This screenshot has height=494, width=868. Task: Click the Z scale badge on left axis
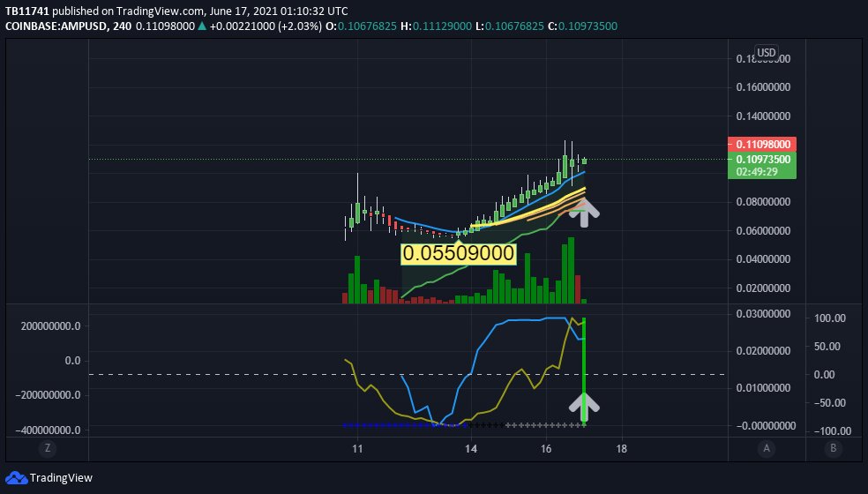48,448
